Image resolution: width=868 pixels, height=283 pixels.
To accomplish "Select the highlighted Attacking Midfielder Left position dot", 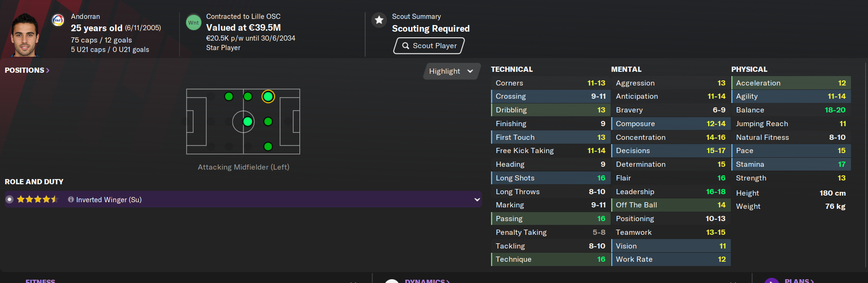I will click(268, 96).
